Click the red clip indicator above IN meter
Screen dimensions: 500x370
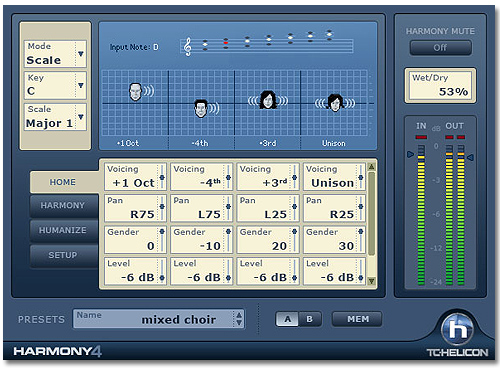[421, 137]
